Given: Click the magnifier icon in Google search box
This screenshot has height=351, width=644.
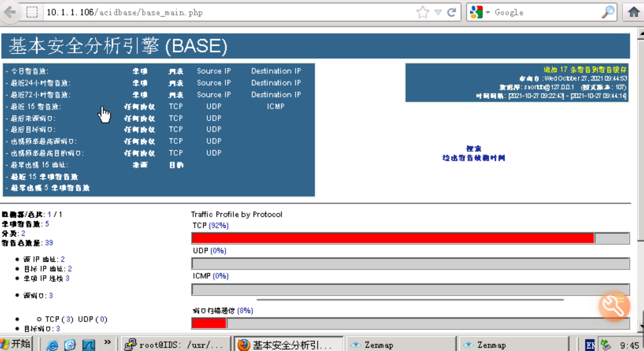Looking at the screenshot, I should click(608, 12).
